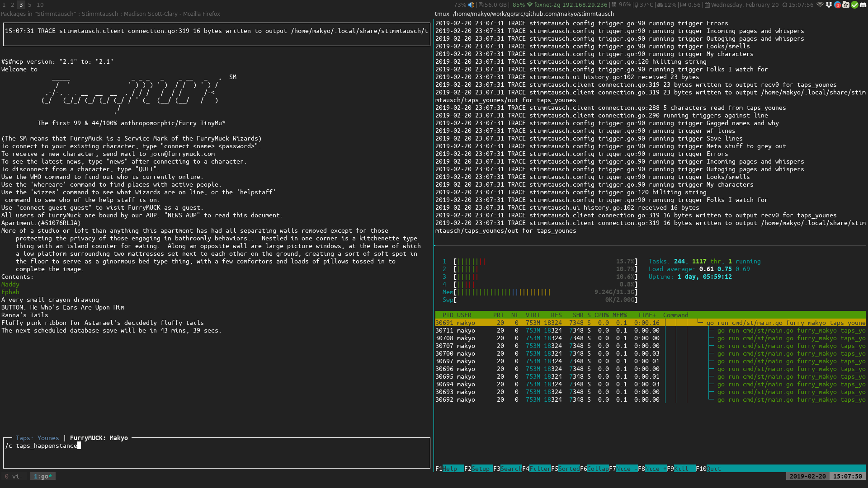The height and width of the screenshot is (488, 868).
Task: Select process row PID 30700
Action: [650, 354]
